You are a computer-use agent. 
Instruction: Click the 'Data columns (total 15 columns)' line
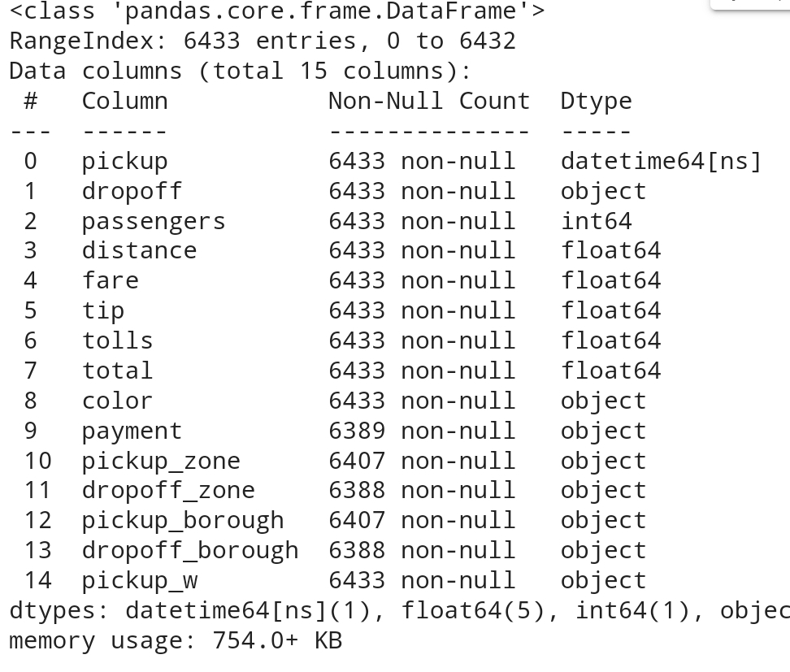[x=241, y=71]
